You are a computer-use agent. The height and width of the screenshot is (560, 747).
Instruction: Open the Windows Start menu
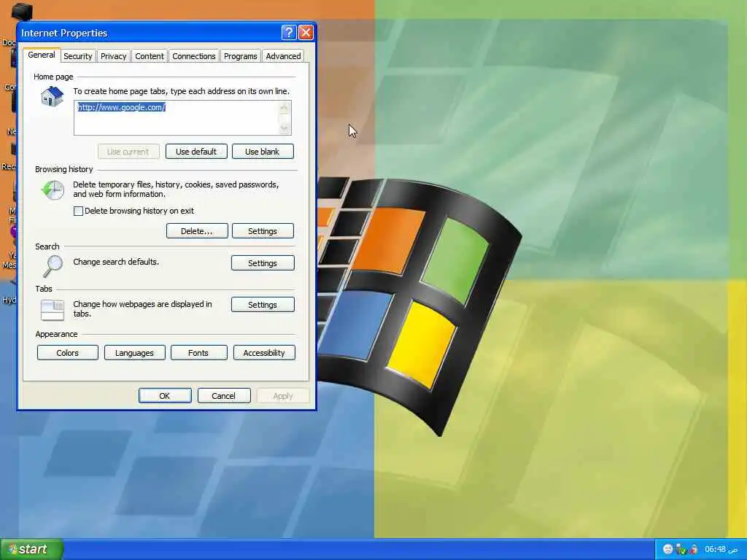[x=31, y=549]
